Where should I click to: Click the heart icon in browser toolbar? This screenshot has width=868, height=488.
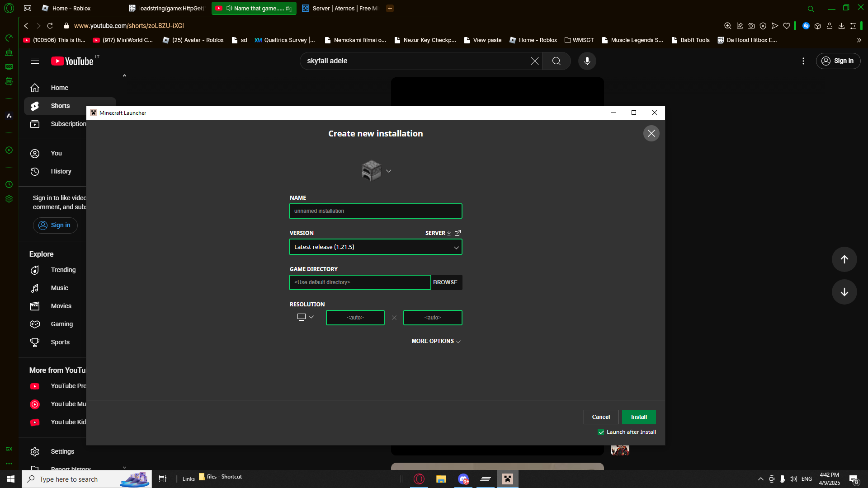[787, 26]
